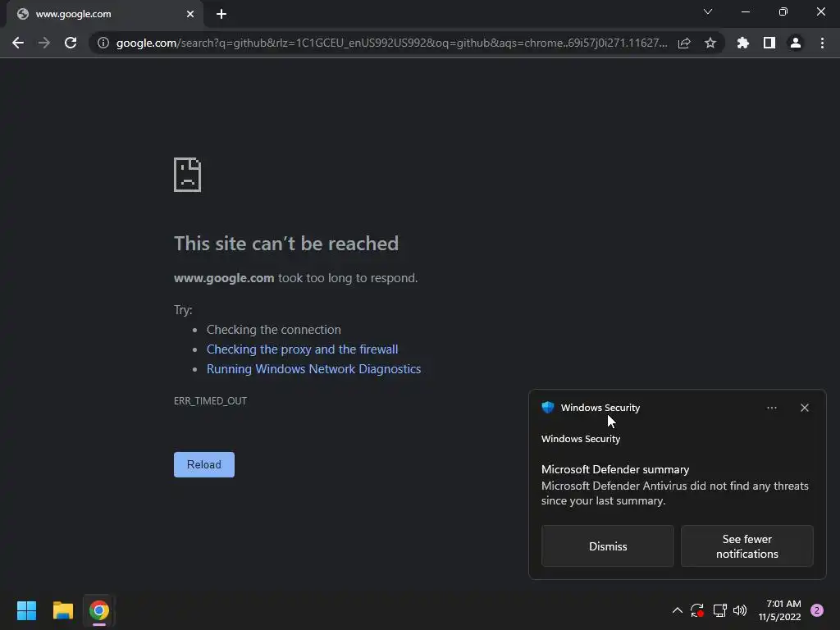Open Chrome's three-dot menu
Viewport: 840px width, 630px height.
[822, 43]
